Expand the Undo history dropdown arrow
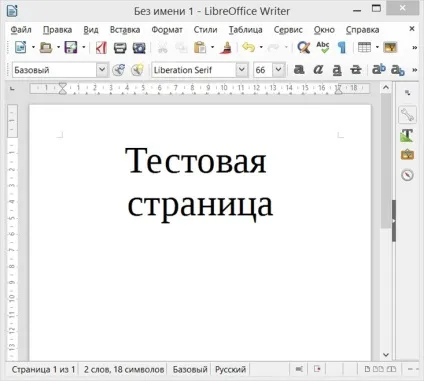The image size is (424, 381). (261, 47)
